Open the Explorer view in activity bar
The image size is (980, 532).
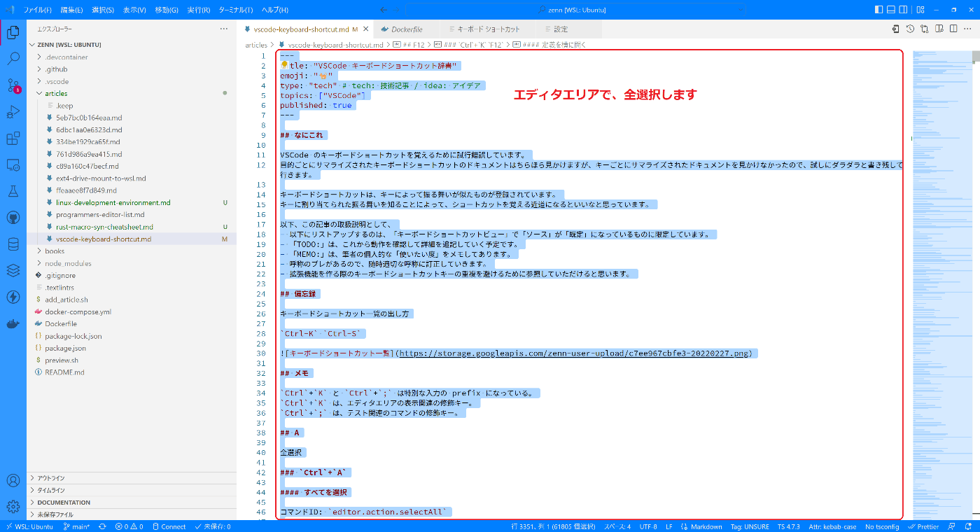[13, 32]
